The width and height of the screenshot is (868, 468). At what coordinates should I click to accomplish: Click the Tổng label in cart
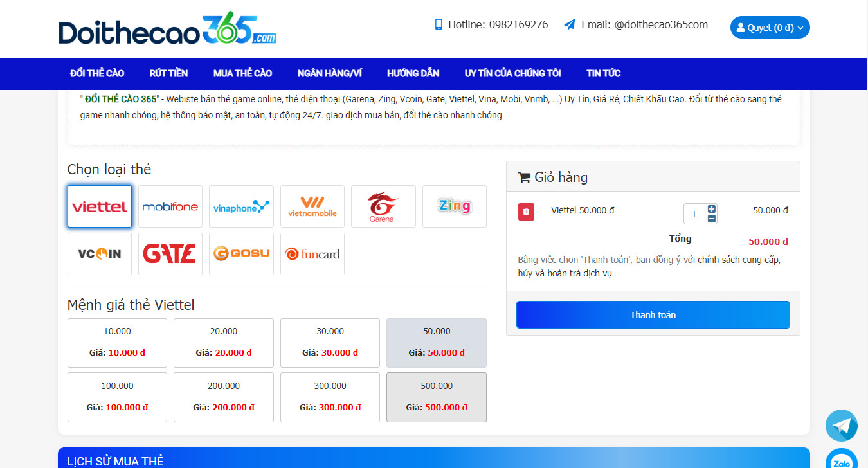[x=680, y=239]
